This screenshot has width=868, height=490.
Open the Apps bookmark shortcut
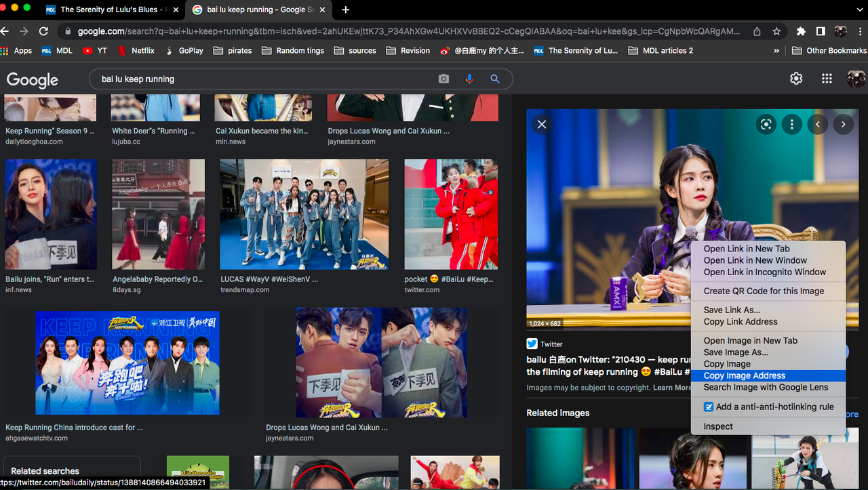[x=16, y=50]
